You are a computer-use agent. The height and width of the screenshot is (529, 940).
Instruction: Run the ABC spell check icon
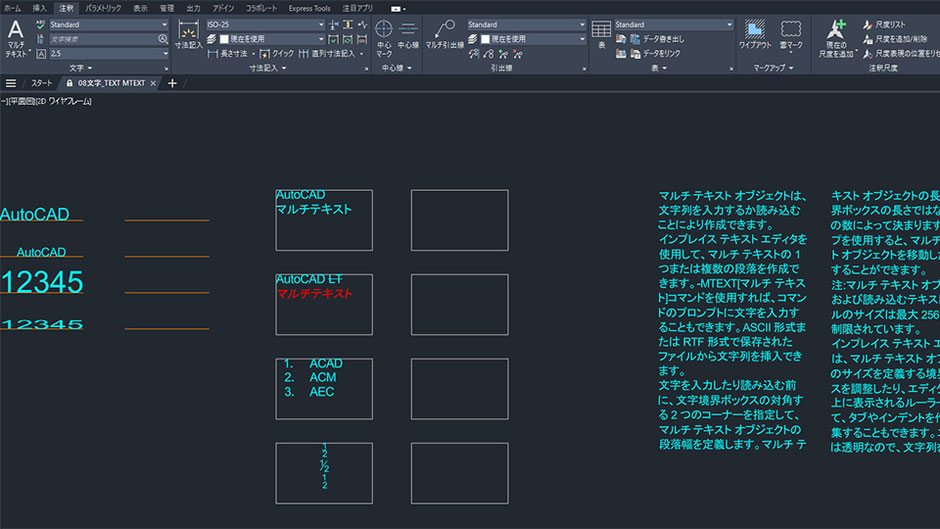tap(40, 25)
